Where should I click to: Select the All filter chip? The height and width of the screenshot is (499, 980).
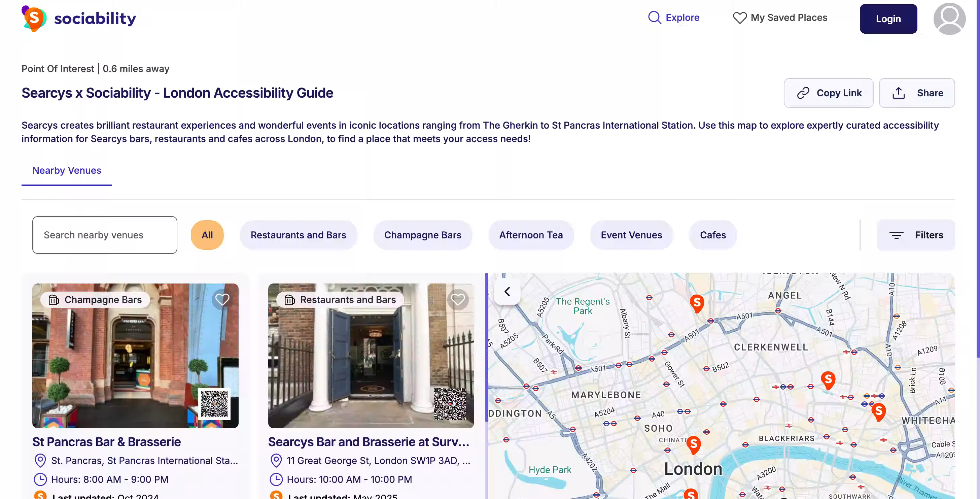(207, 235)
